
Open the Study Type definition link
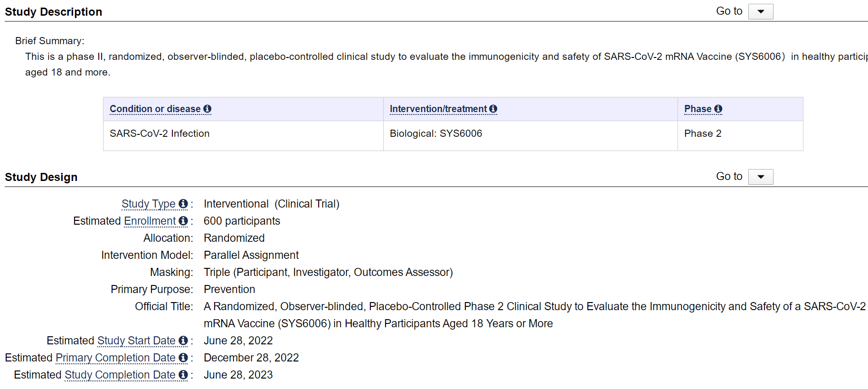[x=148, y=204]
